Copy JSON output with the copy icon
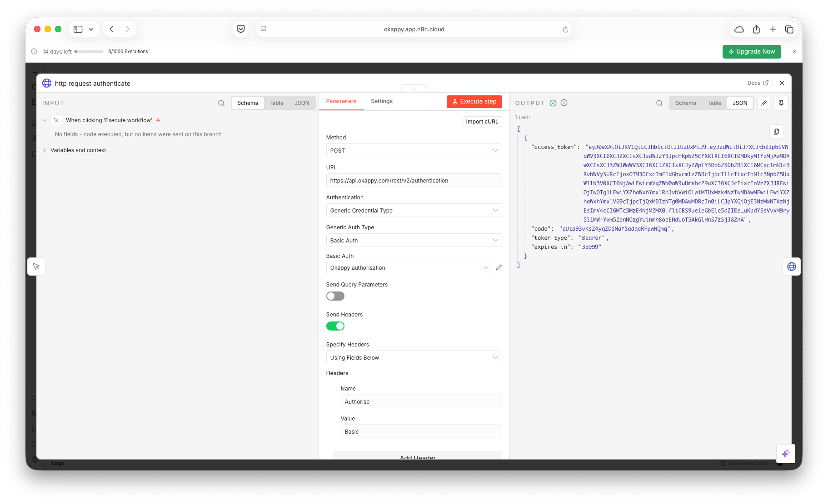This screenshot has width=828, height=504. click(777, 132)
